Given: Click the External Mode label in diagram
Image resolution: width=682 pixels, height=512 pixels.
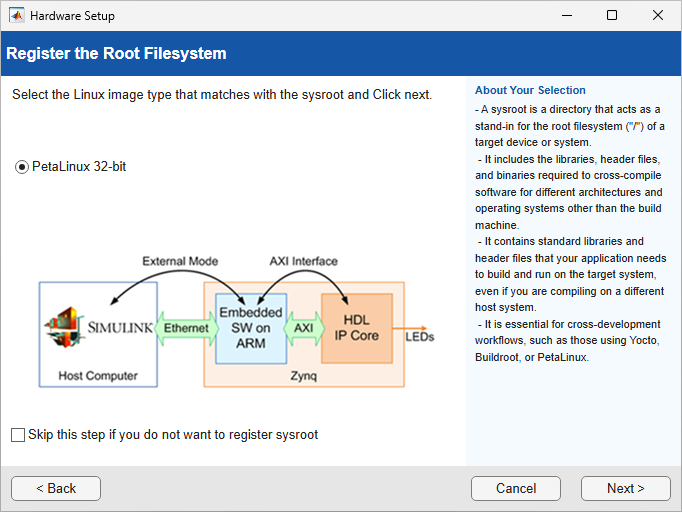Looking at the screenshot, I should point(180,261).
